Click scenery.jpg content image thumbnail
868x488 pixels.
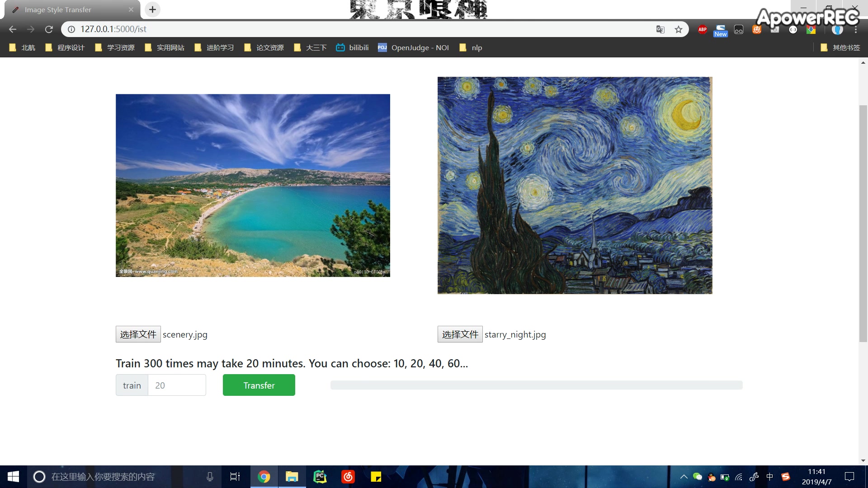point(253,185)
